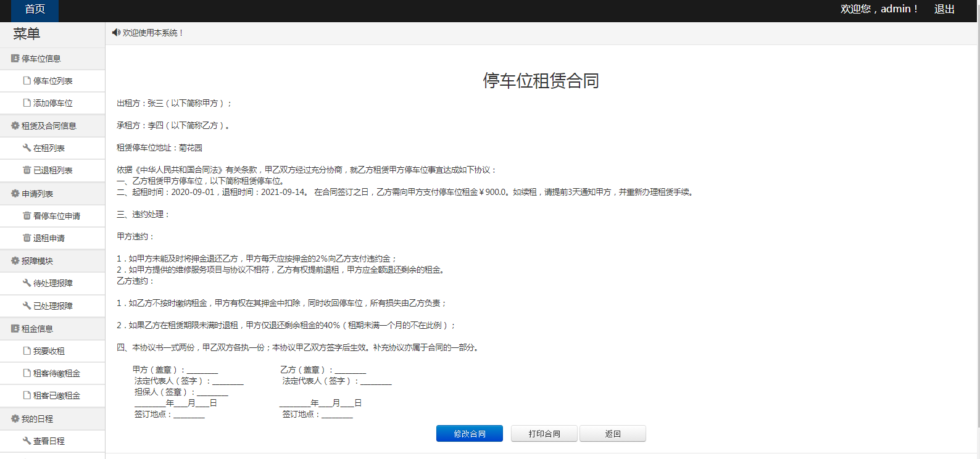Click the gear icon beside 我的日程

pyautogui.click(x=15, y=419)
